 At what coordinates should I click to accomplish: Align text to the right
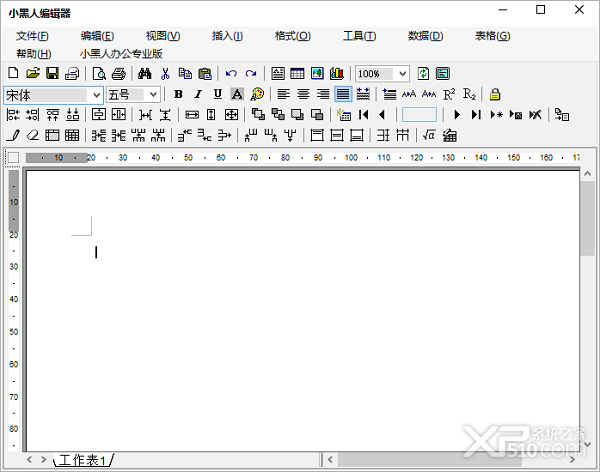(323, 94)
